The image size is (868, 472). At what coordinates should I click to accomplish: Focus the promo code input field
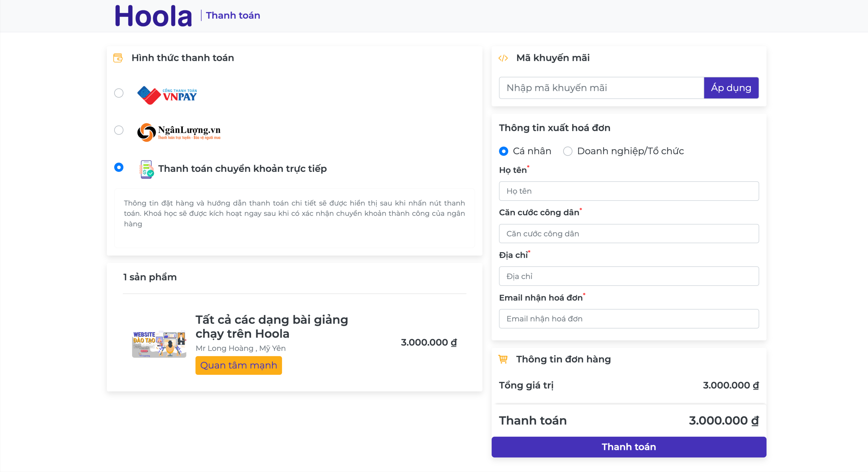pyautogui.click(x=602, y=88)
